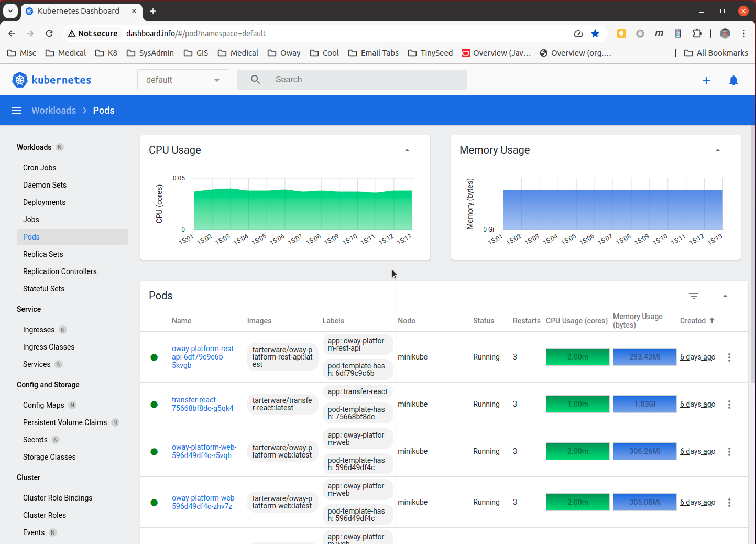
Task: Open the oway-platform-web-596d49df4c-r5vqh pod link
Action: click(204, 451)
